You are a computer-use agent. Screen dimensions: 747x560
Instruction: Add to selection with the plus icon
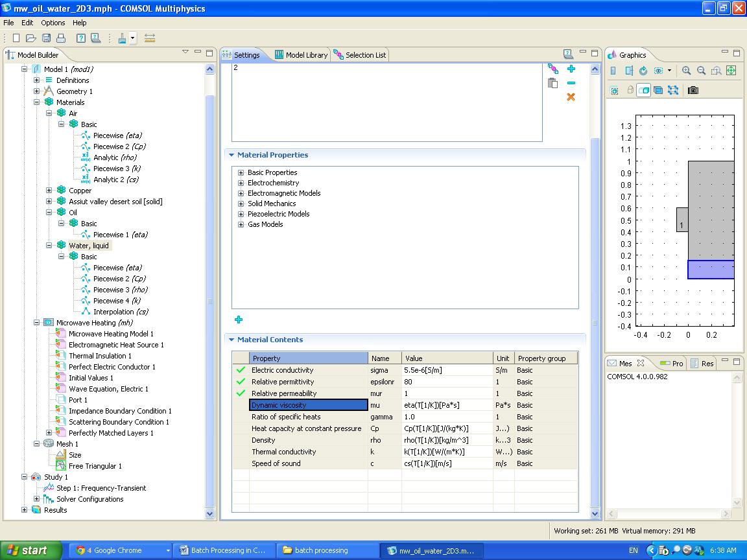571,69
